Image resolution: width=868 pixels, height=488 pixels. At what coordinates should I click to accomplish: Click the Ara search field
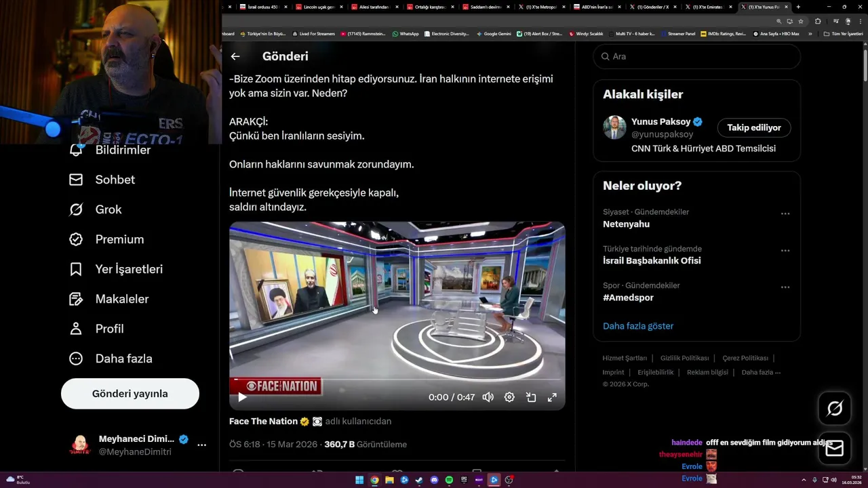click(696, 56)
